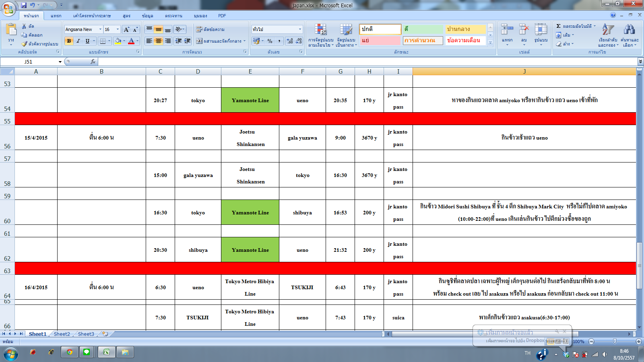The image size is (644, 362).
Task: Click the Cut scissors icon
Action: (24, 26)
